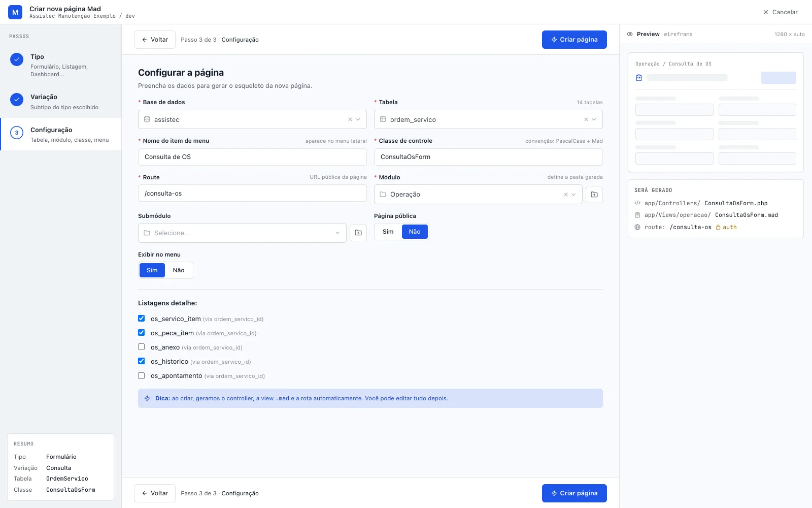The height and width of the screenshot is (508, 812).
Task: Click top Voltar button
Action: (x=155, y=40)
